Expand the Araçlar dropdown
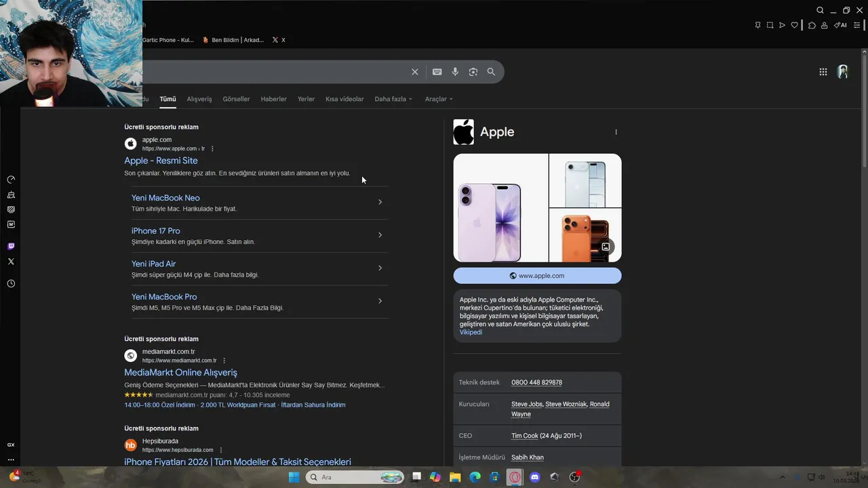This screenshot has height=488, width=868. click(439, 99)
